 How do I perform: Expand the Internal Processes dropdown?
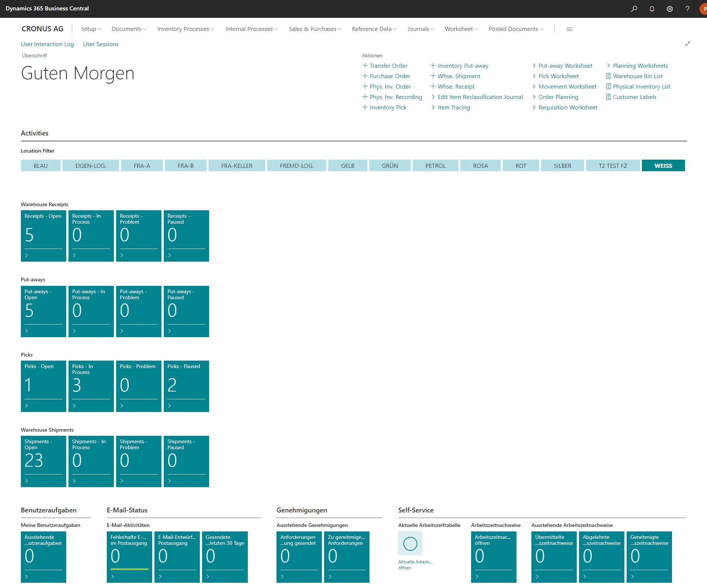pos(252,29)
